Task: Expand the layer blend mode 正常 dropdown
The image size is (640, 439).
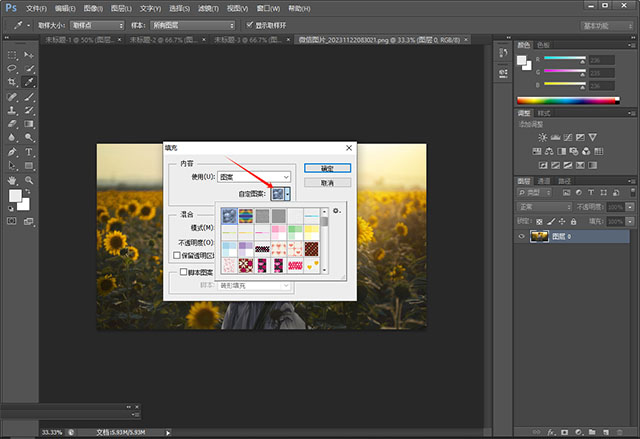Action: [544, 206]
